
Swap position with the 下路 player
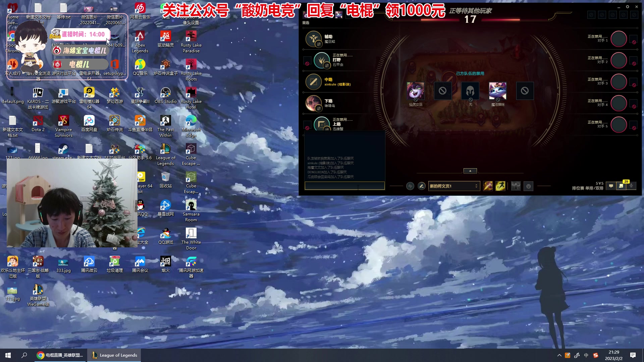[x=319, y=108]
